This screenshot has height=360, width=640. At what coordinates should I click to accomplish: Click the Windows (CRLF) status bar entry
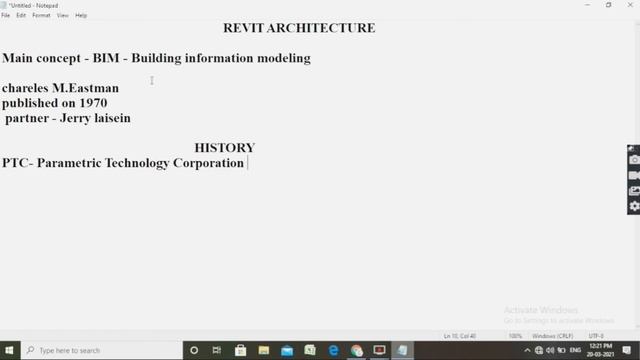coord(552,336)
